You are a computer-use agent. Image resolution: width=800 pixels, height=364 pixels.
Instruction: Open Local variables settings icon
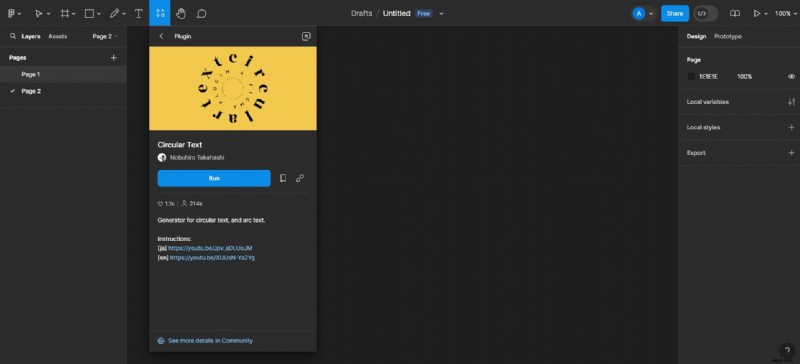coord(791,102)
